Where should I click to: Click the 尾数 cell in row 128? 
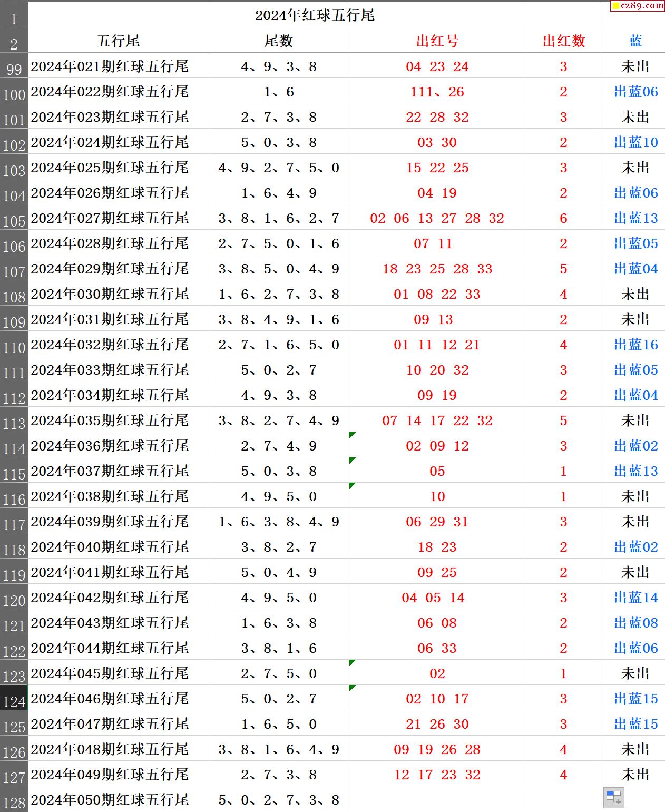pos(278,799)
